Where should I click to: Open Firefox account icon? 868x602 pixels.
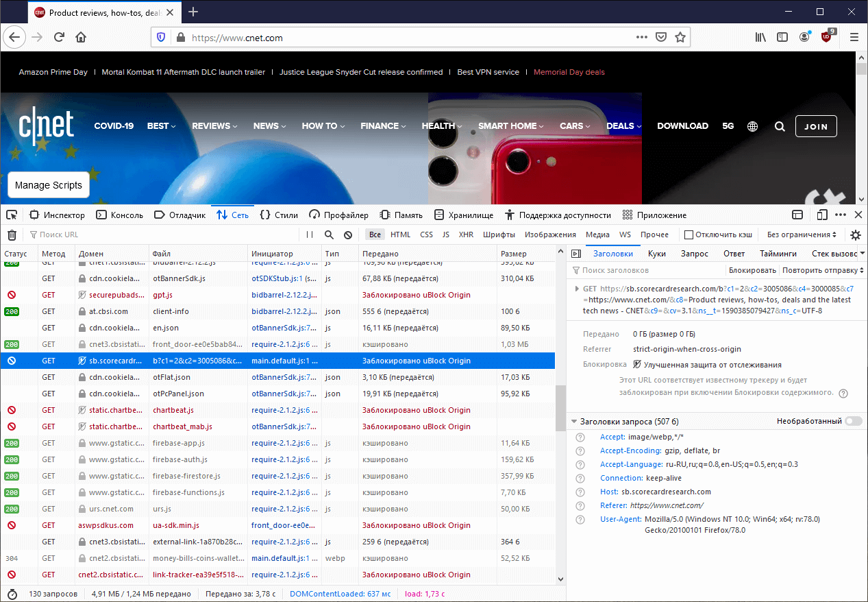(x=804, y=38)
